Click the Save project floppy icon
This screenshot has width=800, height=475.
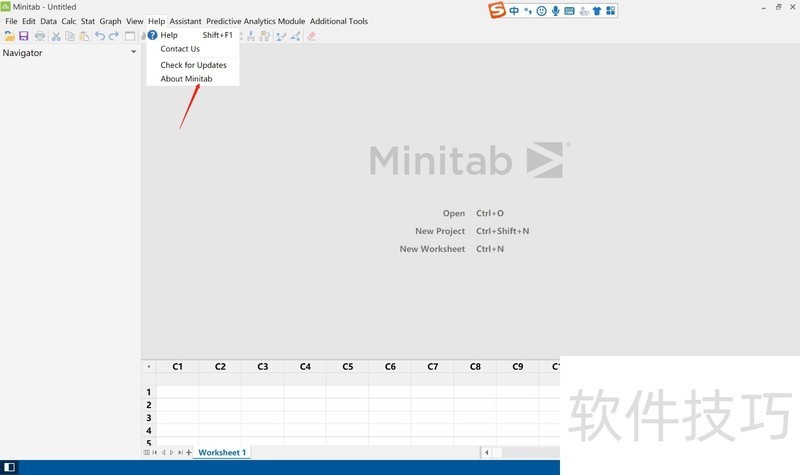point(23,36)
